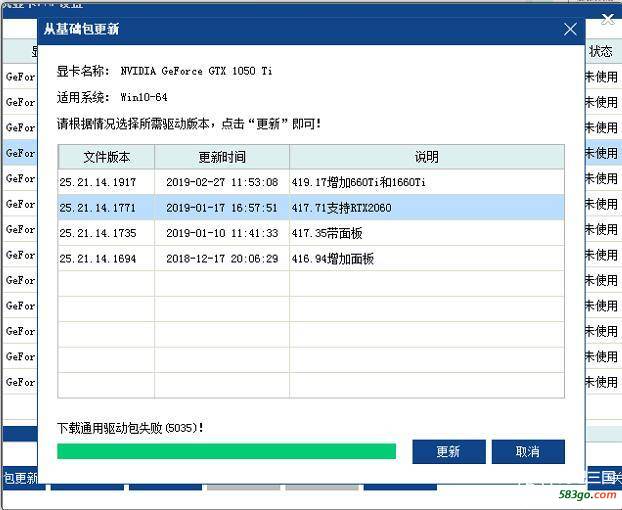Click description 417.35带面板
This screenshot has width=622, height=510.
click(x=327, y=233)
